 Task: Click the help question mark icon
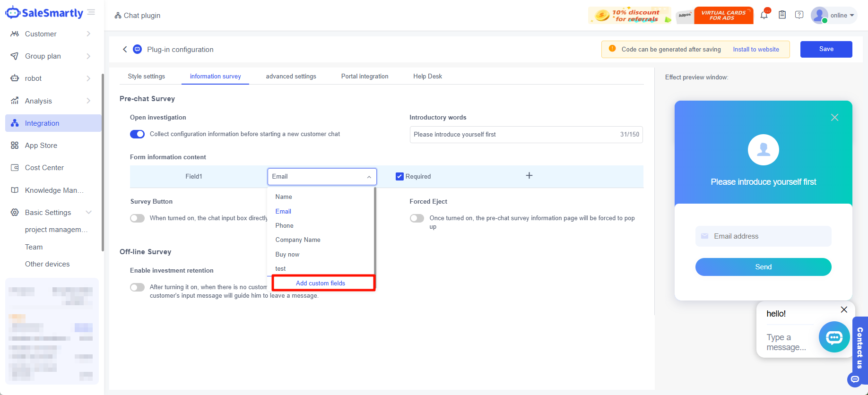799,15
